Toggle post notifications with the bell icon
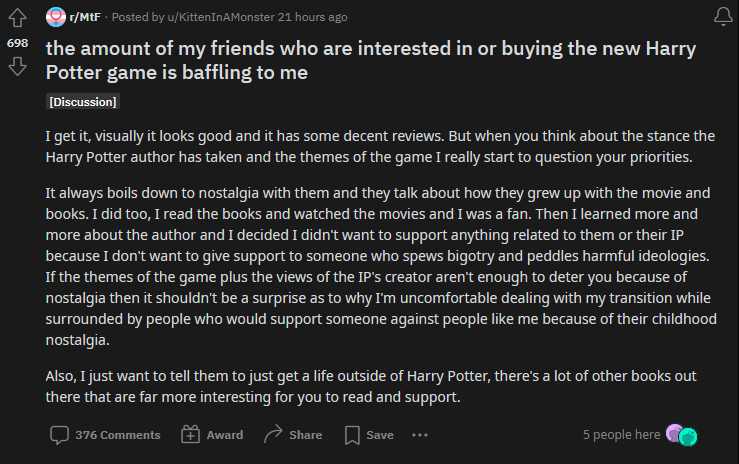Viewport: 739px width, 464px height. tap(723, 16)
